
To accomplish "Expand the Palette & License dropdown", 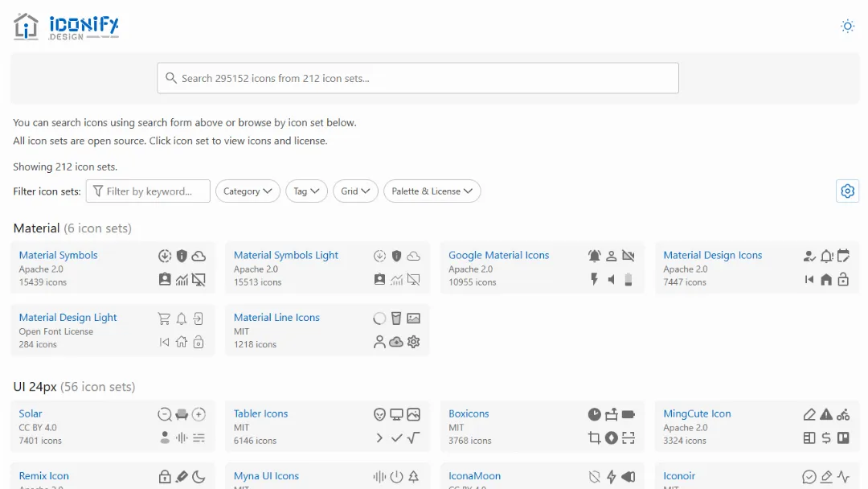I will 432,191.
